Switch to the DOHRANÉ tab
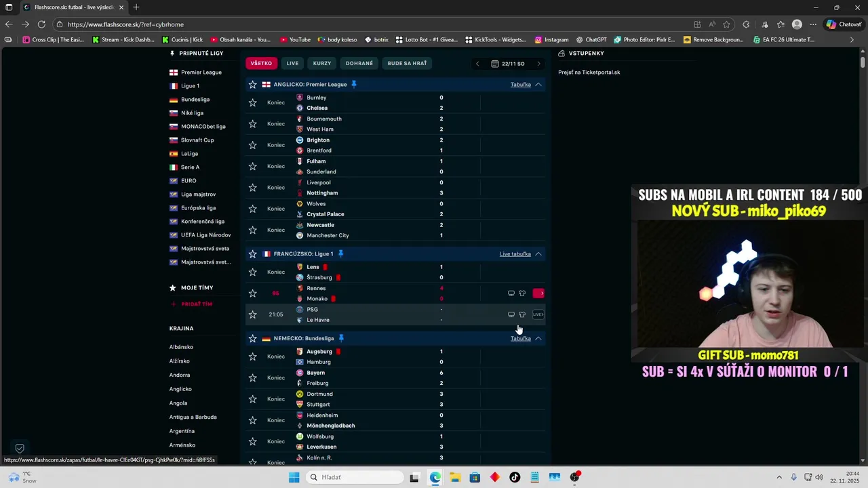This screenshot has width=868, height=488. pos(359,63)
